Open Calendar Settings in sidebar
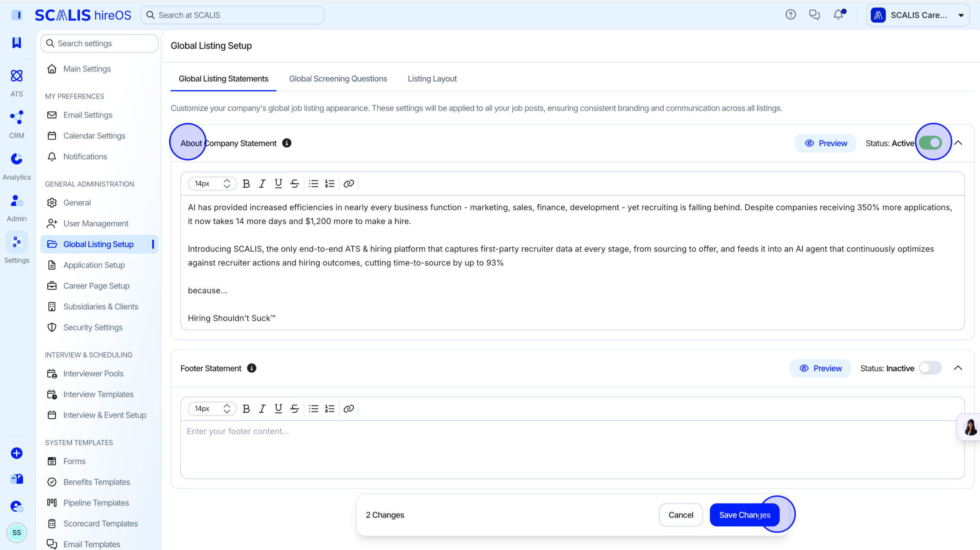The width and height of the screenshot is (980, 550). pos(99,136)
